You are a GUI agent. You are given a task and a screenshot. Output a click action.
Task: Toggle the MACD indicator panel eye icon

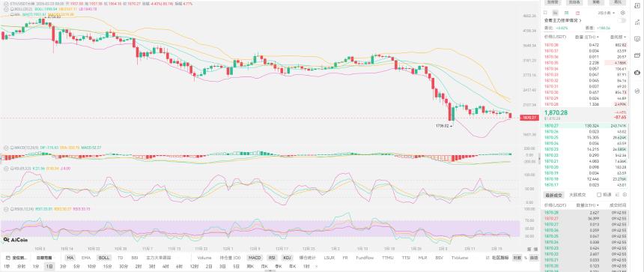(6, 147)
